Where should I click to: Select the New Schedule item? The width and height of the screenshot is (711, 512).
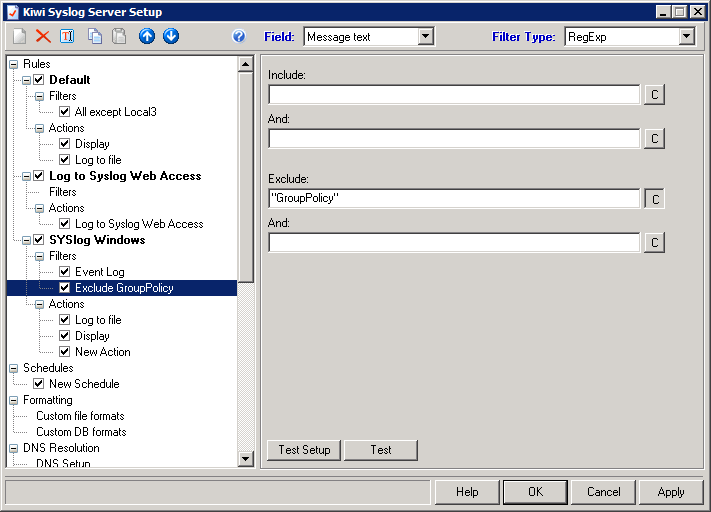(84, 384)
